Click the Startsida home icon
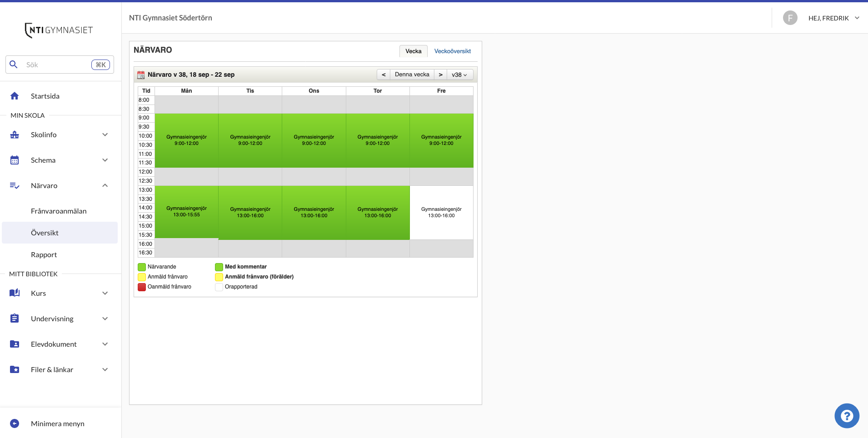The width and height of the screenshot is (868, 438). pos(14,95)
